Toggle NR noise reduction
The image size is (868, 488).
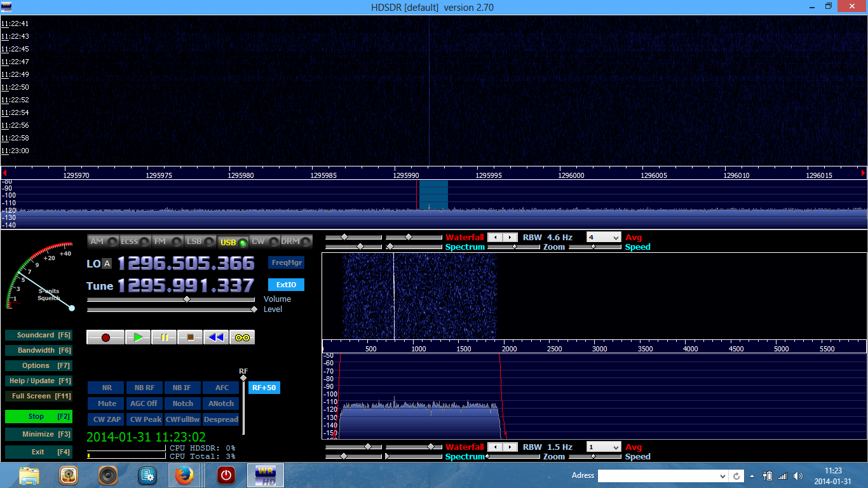(107, 388)
